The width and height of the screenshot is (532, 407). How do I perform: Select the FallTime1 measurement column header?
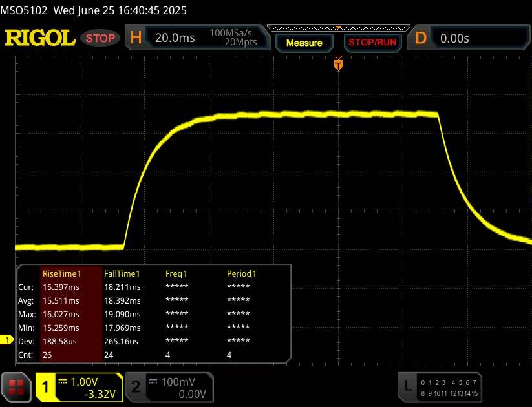(x=122, y=273)
